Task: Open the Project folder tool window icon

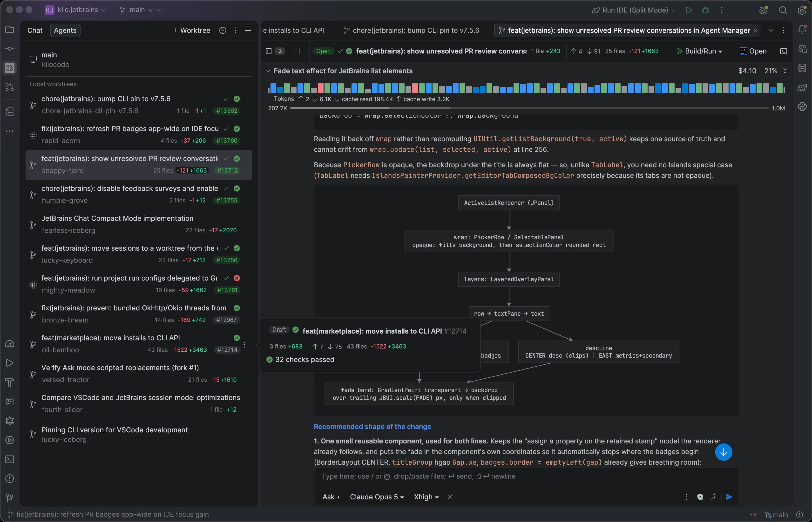Action: pos(9,29)
